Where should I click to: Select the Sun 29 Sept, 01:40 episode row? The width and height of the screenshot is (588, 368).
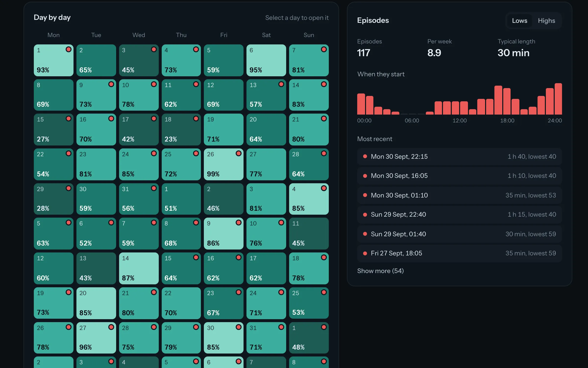(459, 234)
